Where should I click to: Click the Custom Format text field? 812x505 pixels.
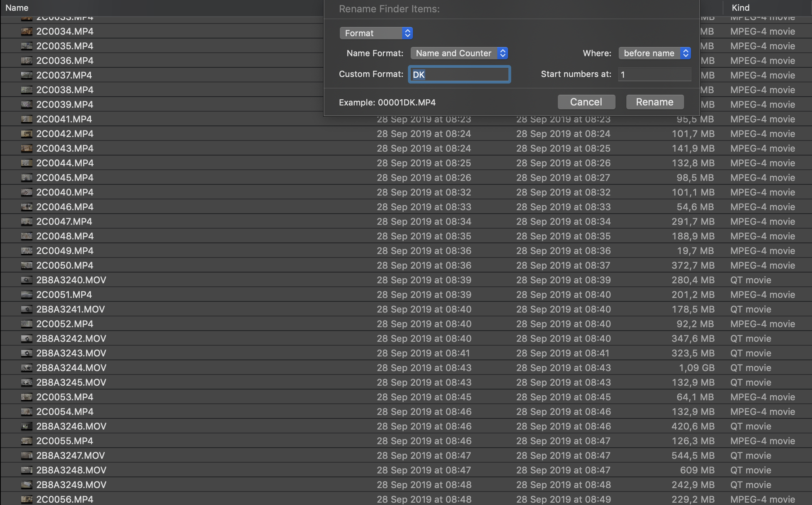[x=459, y=74]
